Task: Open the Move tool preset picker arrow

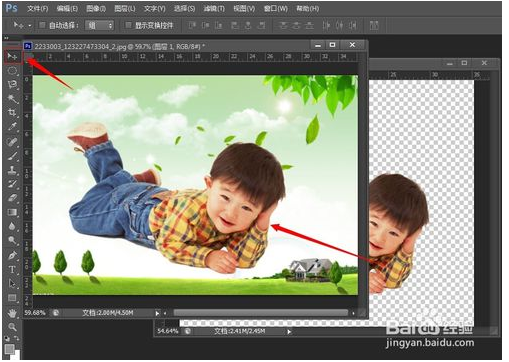Action: tap(30, 25)
